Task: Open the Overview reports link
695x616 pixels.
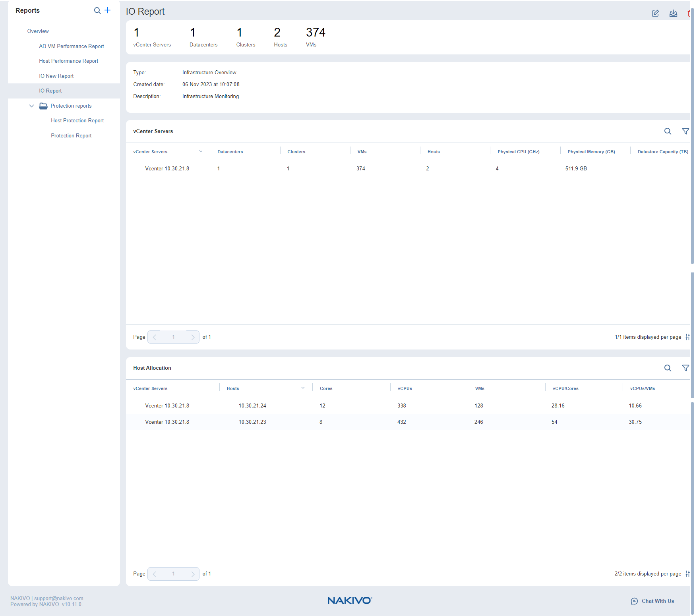Action: pos(38,31)
